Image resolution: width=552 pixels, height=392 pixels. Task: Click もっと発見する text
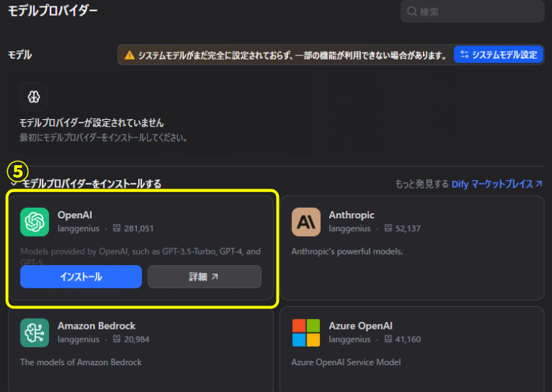[x=421, y=184]
